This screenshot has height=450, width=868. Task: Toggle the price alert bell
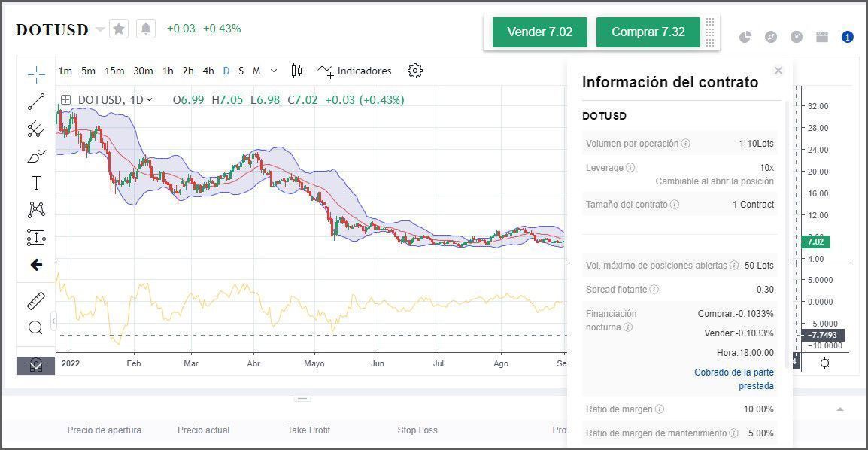click(146, 29)
